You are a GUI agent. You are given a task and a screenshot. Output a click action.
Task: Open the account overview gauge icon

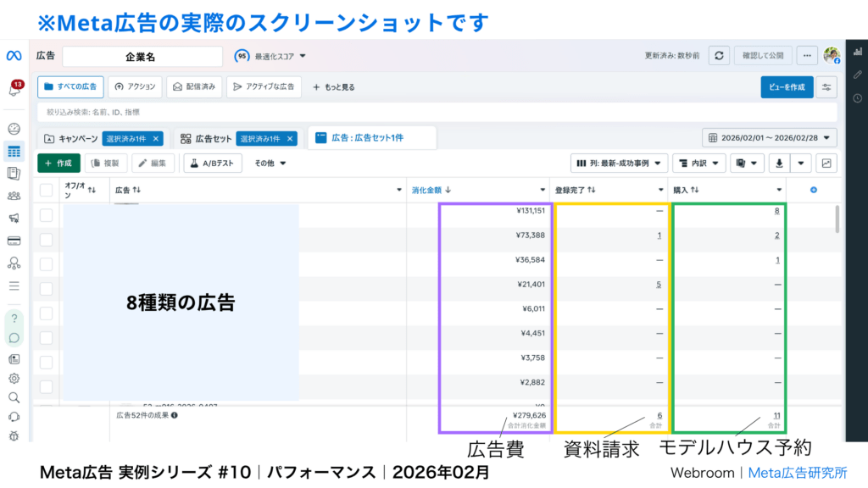click(14, 129)
